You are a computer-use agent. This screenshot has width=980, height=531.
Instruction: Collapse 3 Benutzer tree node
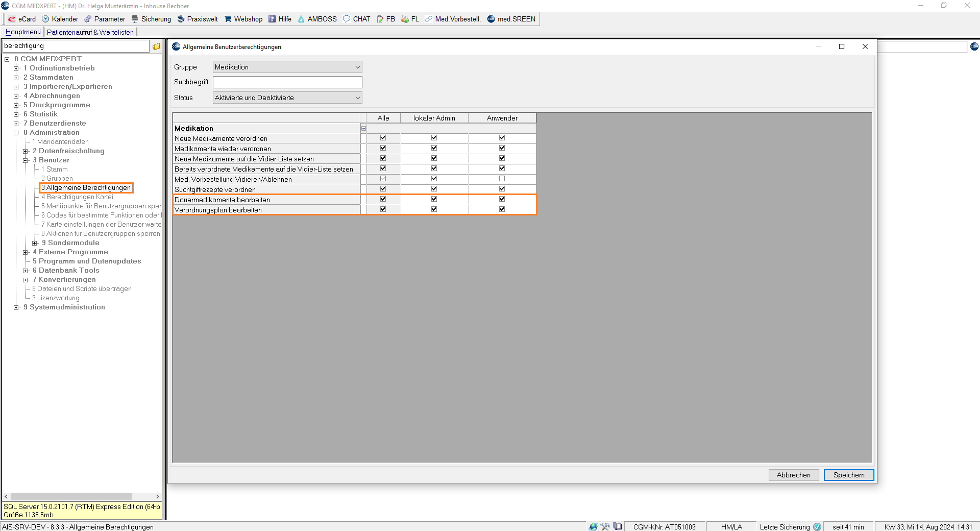[x=26, y=160]
